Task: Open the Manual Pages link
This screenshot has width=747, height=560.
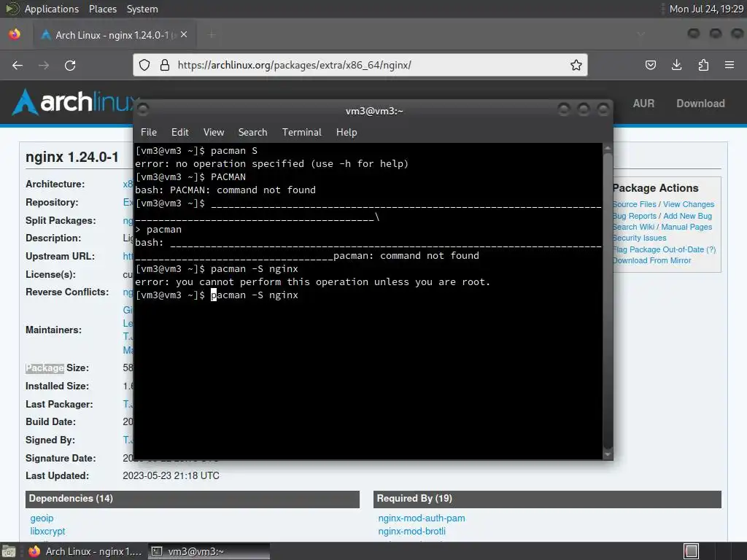Action: click(x=686, y=227)
